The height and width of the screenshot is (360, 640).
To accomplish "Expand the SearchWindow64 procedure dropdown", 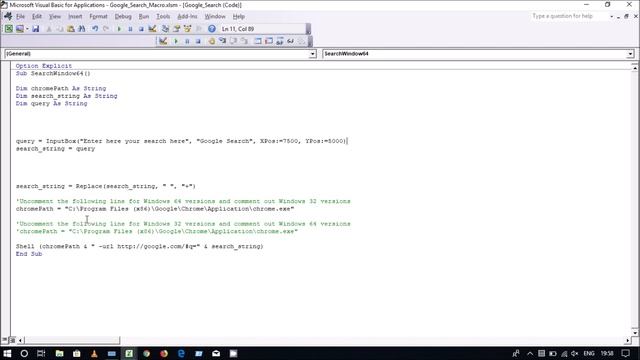I will coord(630,54).
